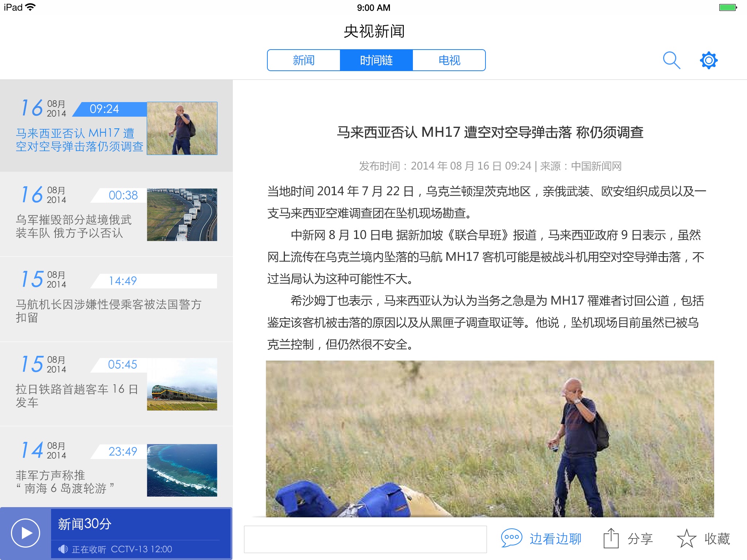Tap the 发布时间 and 来源 line
747x560 pixels.
pos(490,166)
